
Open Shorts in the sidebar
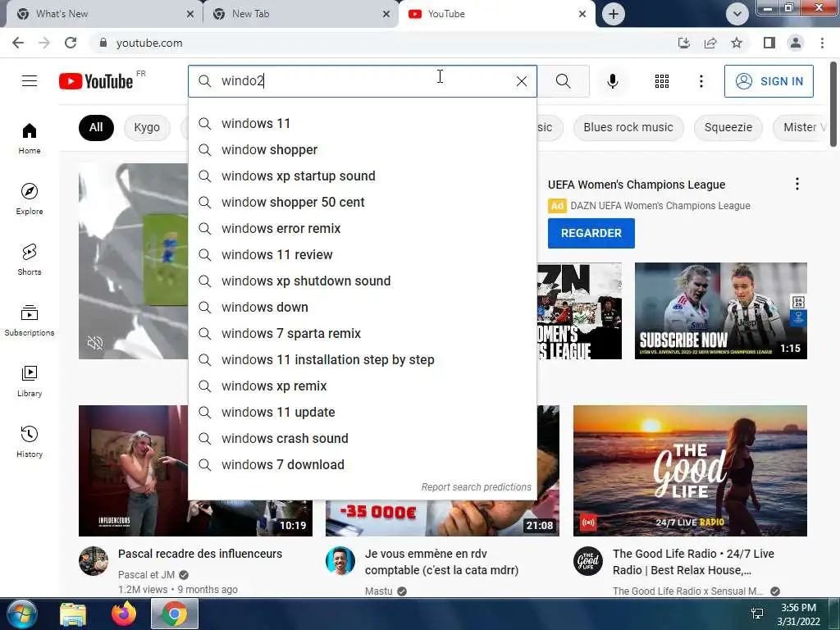[x=30, y=259]
